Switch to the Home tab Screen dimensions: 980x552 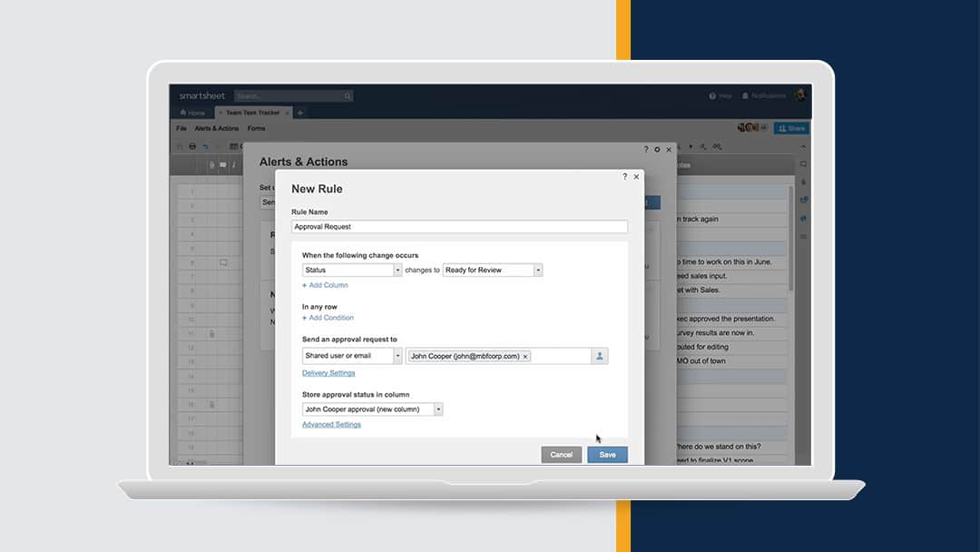click(192, 113)
